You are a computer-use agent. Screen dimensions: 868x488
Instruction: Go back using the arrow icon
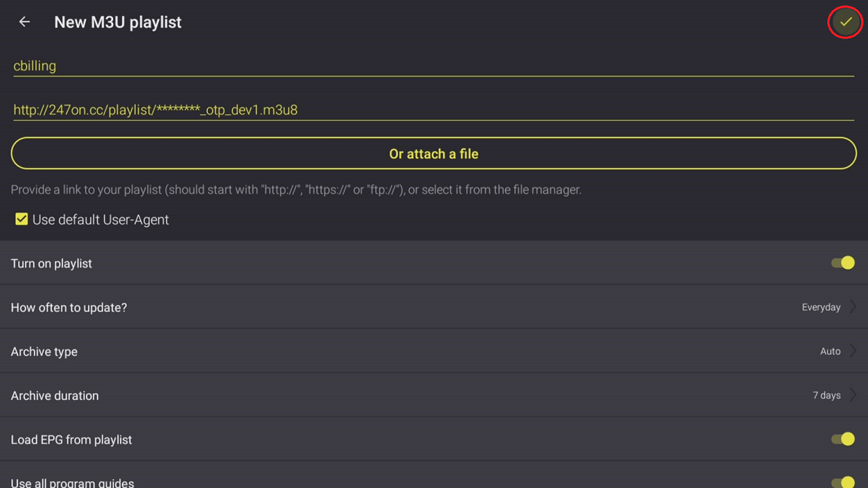24,22
